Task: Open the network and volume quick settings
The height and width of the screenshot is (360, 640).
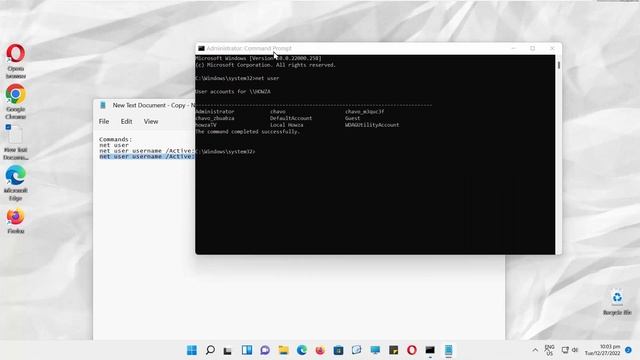Action: (x=570, y=350)
